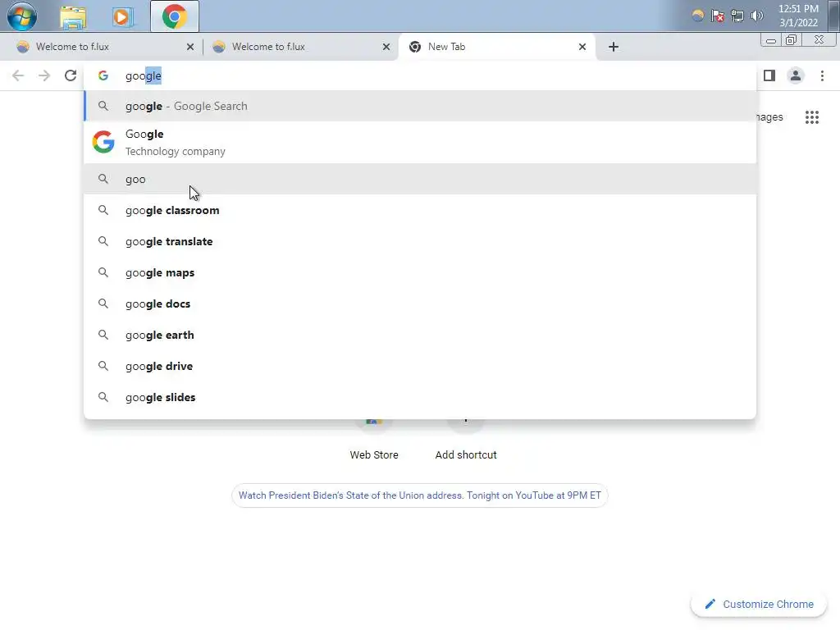Click the Google logo in entity suggestion
This screenshot has width=840, height=630.
point(103,142)
